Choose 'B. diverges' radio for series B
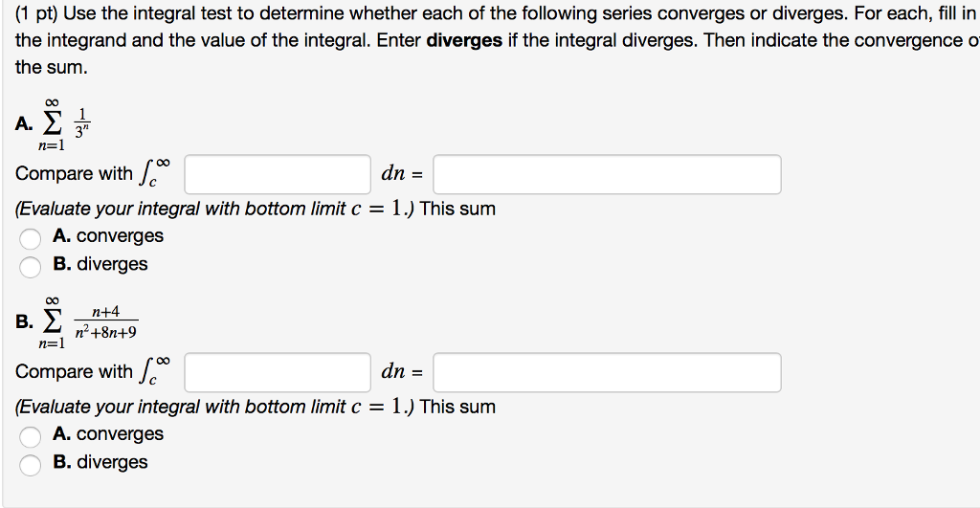This screenshot has width=980, height=508. (x=30, y=464)
